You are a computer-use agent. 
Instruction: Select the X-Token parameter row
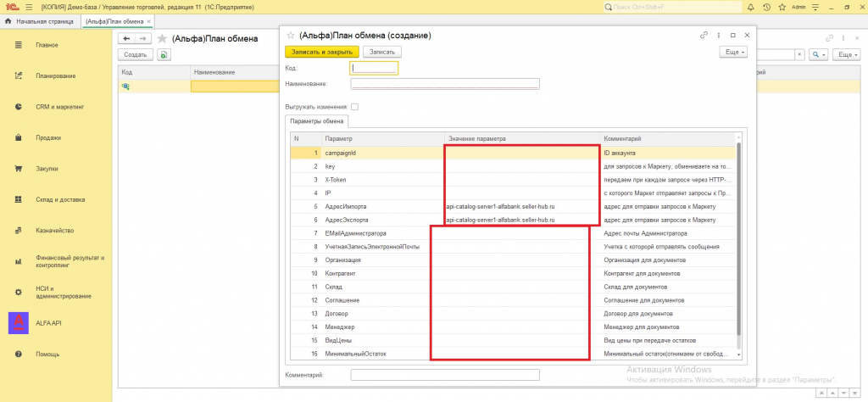513,180
